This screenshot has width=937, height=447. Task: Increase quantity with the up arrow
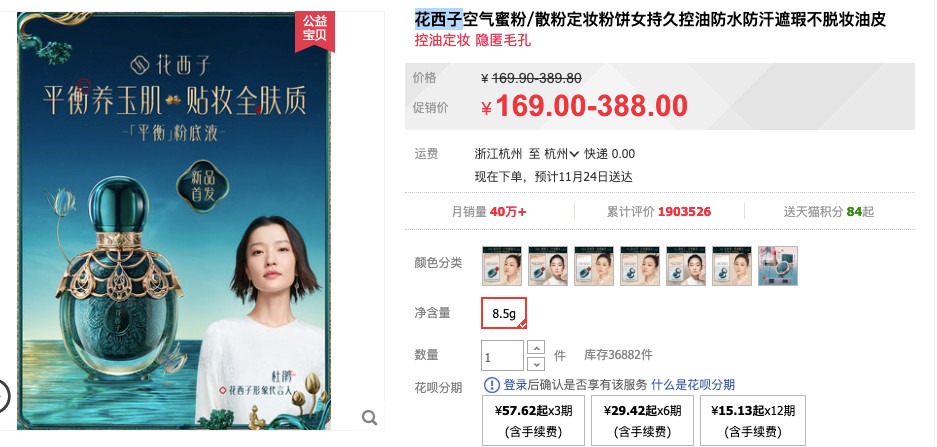coord(537,348)
